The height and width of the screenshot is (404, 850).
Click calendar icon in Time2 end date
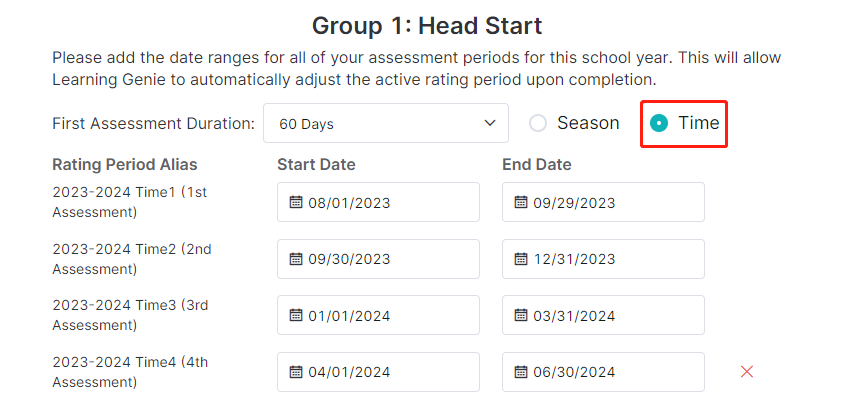pyautogui.click(x=520, y=259)
